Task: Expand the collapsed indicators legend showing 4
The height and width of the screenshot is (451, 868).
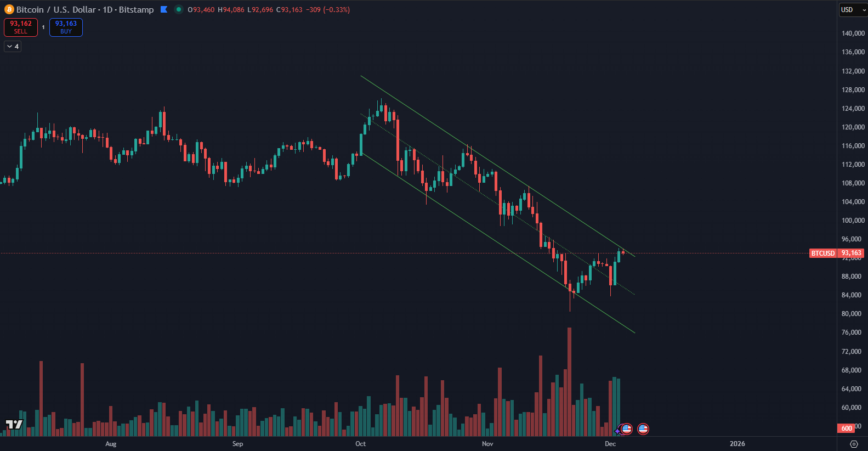Action: coord(13,47)
